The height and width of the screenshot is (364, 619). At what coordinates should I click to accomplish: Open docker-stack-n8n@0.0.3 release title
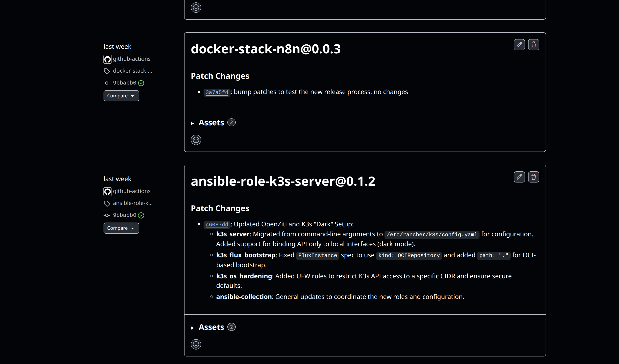coord(265,49)
